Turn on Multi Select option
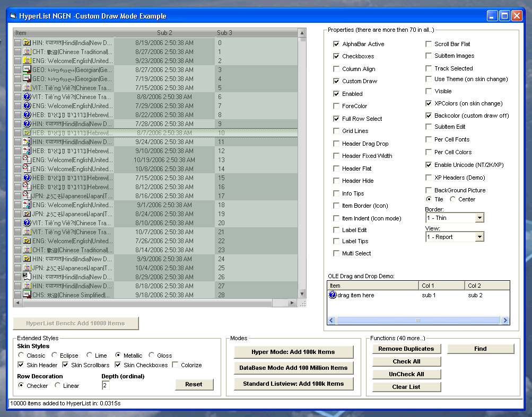 pyautogui.click(x=337, y=253)
